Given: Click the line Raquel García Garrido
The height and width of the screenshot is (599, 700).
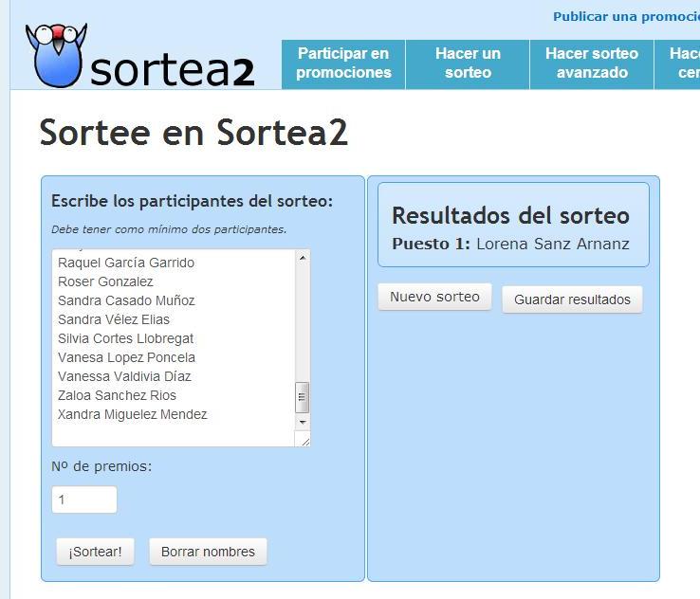Looking at the screenshot, I should click(x=126, y=263).
